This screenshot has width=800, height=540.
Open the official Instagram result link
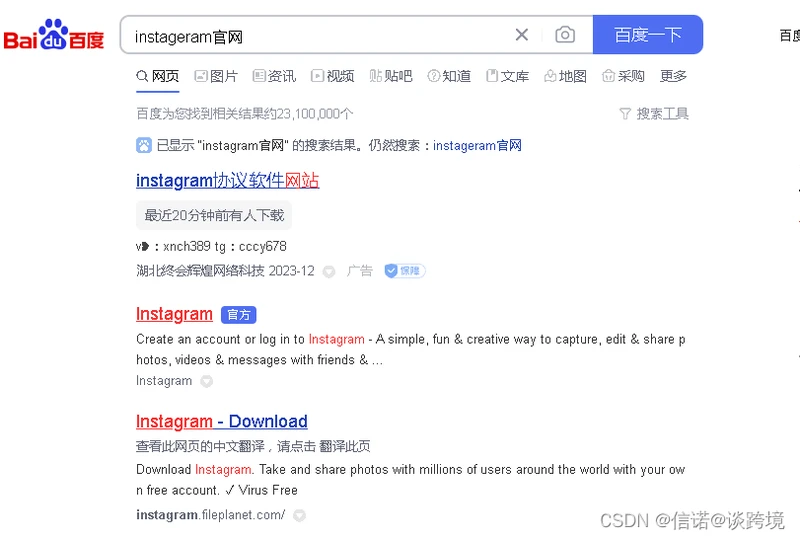point(174,314)
